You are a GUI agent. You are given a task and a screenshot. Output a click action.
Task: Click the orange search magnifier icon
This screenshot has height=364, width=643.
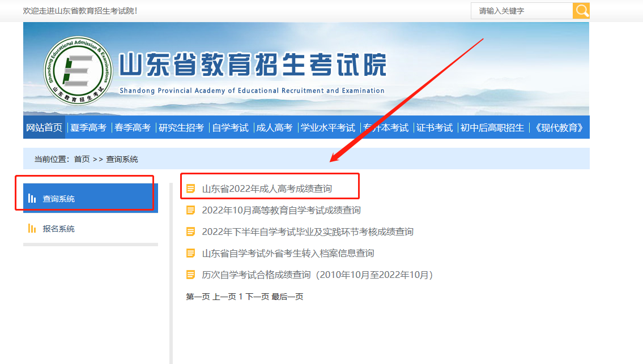pyautogui.click(x=581, y=11)
